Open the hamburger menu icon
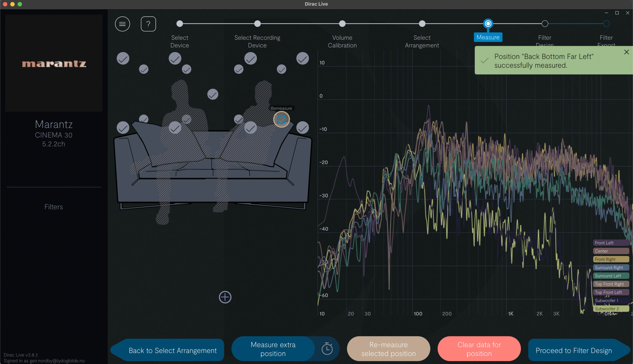 coord(122,24)
